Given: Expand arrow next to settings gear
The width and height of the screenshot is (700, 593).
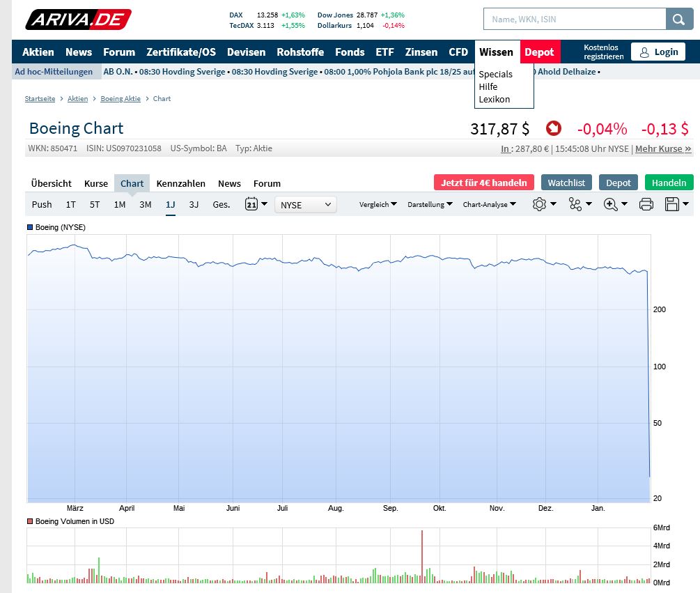Looking at the screenshot, I should [x=553, y=204].
